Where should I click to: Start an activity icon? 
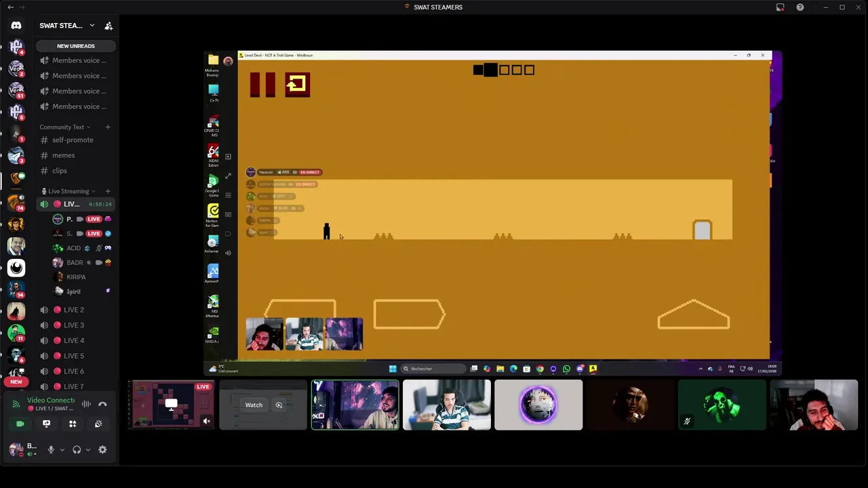tap(73, 424)
